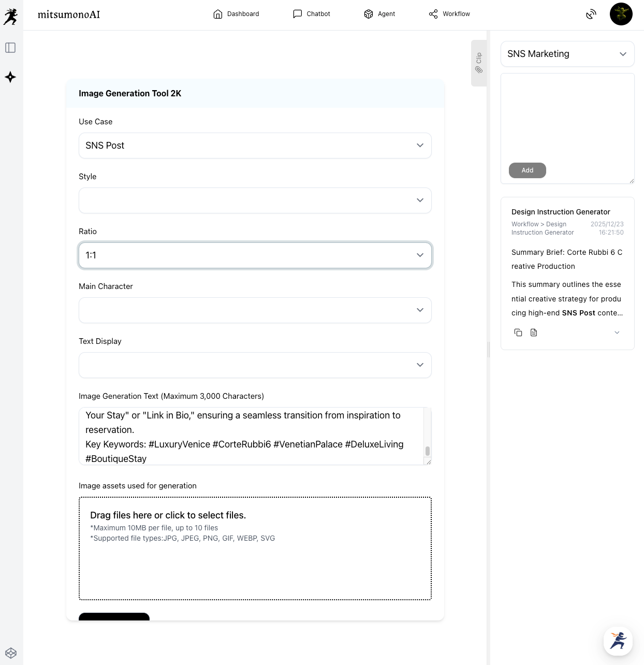Image resolution: width=644 pixels, height=665 pixels.
Task: Switch to the Workflow menu item
Action: click(x=449, y=14)
